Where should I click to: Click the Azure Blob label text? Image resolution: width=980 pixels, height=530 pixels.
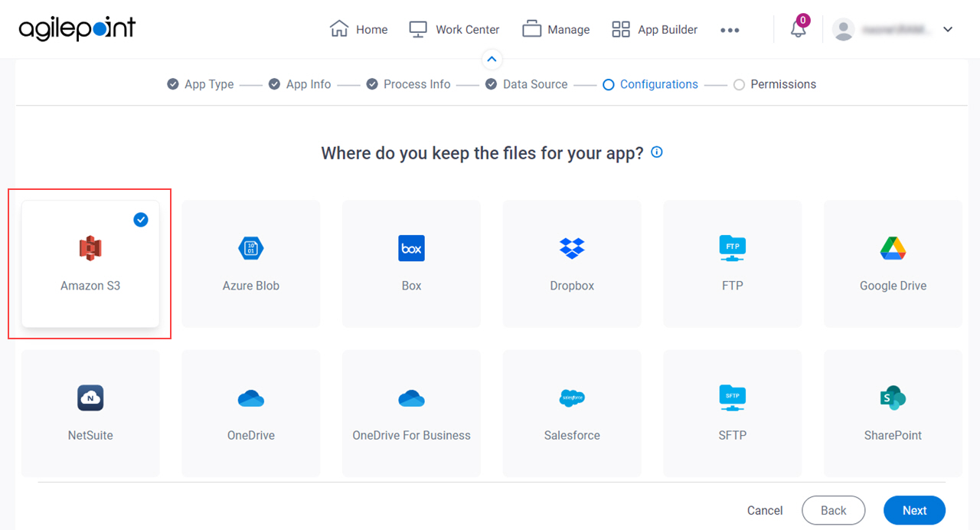click(x=251, y=286)
